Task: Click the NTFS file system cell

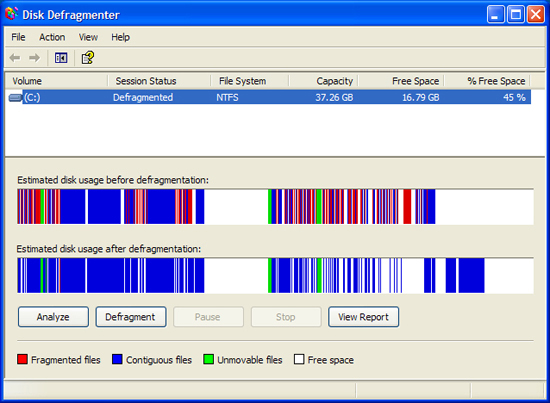Action: pyautogui.click(x=227, y=97)
